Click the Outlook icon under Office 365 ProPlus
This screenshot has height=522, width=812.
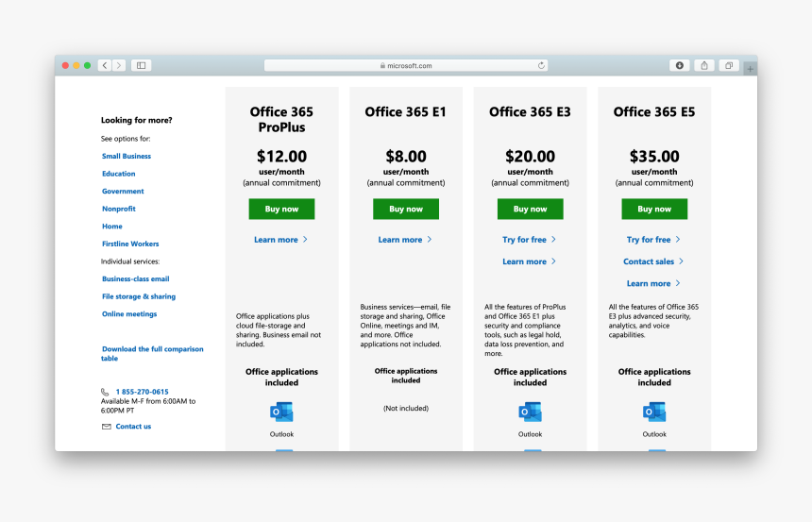coord(281,413)
